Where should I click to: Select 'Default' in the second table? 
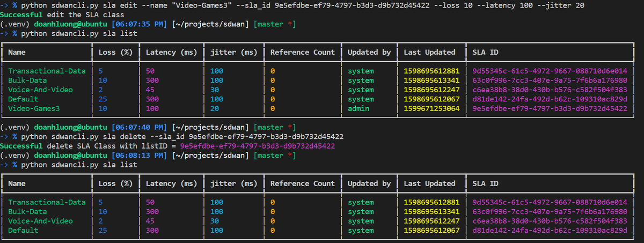pyautogui.click(x=23, y=230)
